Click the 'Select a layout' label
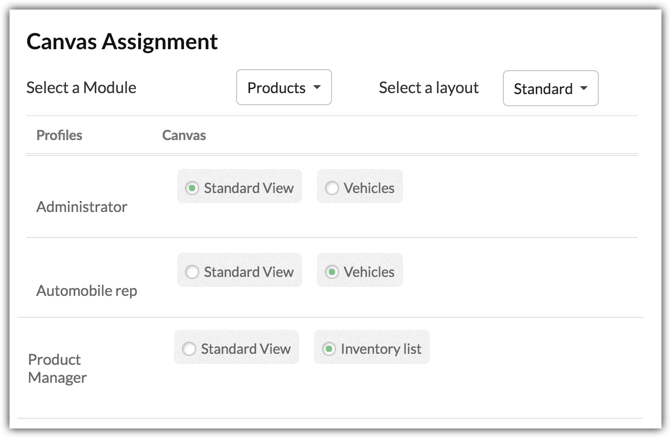This screenshot has width=671, height=438. [x=428, y=88]
